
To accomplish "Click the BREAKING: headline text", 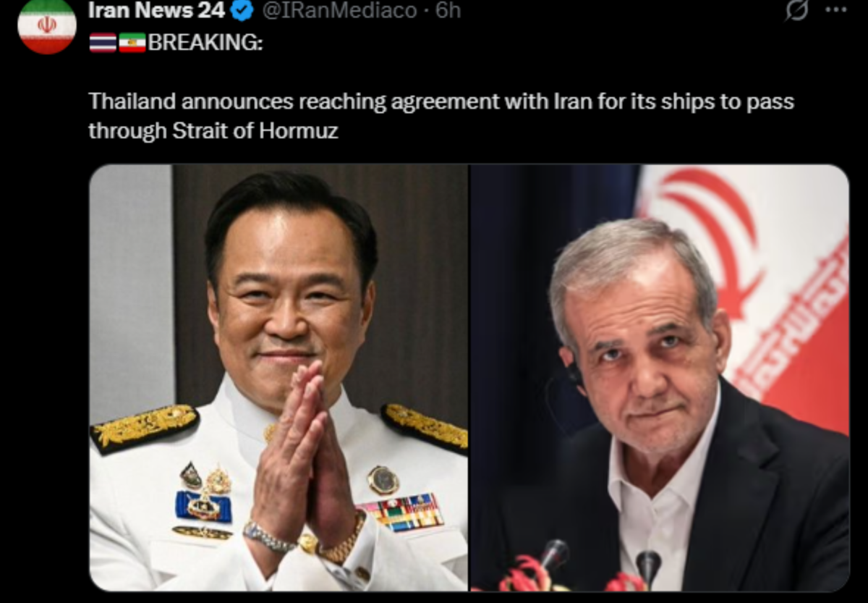I will (x=205, y=43).
